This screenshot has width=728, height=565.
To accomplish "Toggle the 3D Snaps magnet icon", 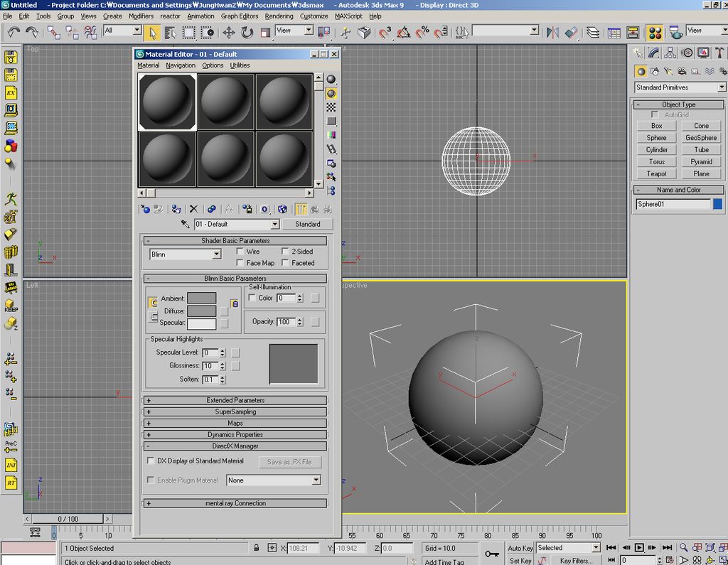I will pyautogui.click(x=385, y=33).
